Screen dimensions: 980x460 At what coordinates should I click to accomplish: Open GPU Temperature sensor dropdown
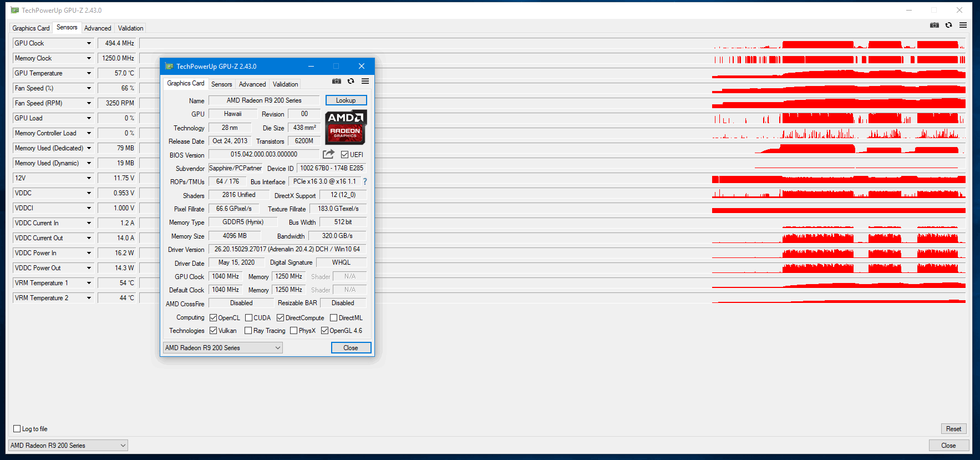[88, 73]
